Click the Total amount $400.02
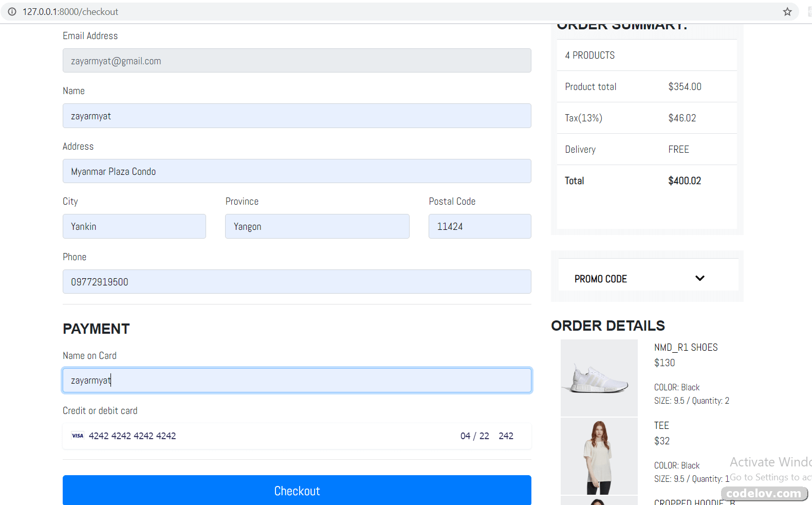 coord(685,181)
